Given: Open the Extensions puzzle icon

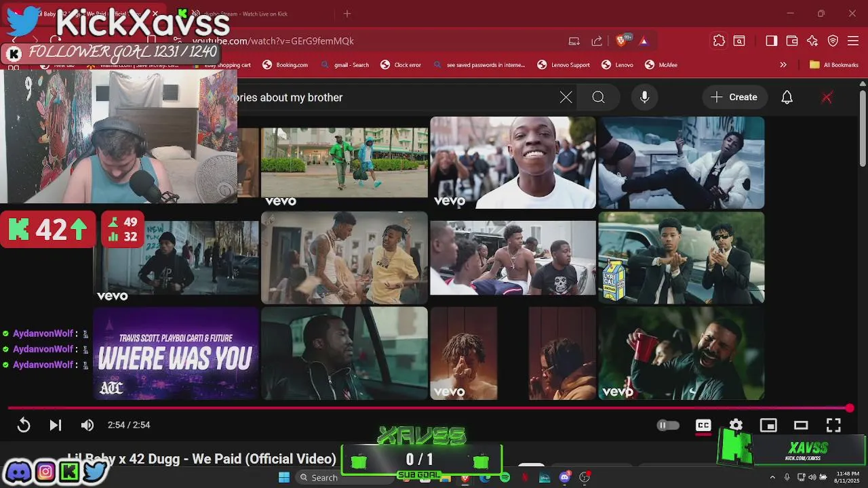Looking at the screenshot, I should click(719, 41).
